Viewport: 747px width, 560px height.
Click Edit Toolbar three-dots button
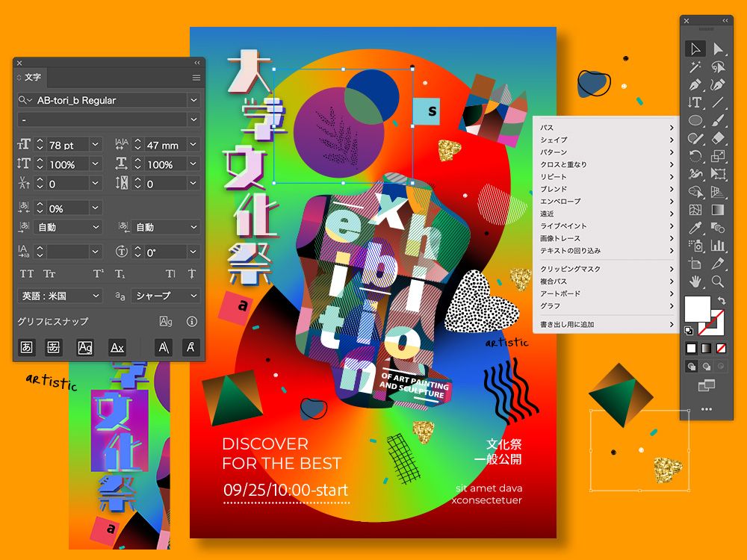707,409
